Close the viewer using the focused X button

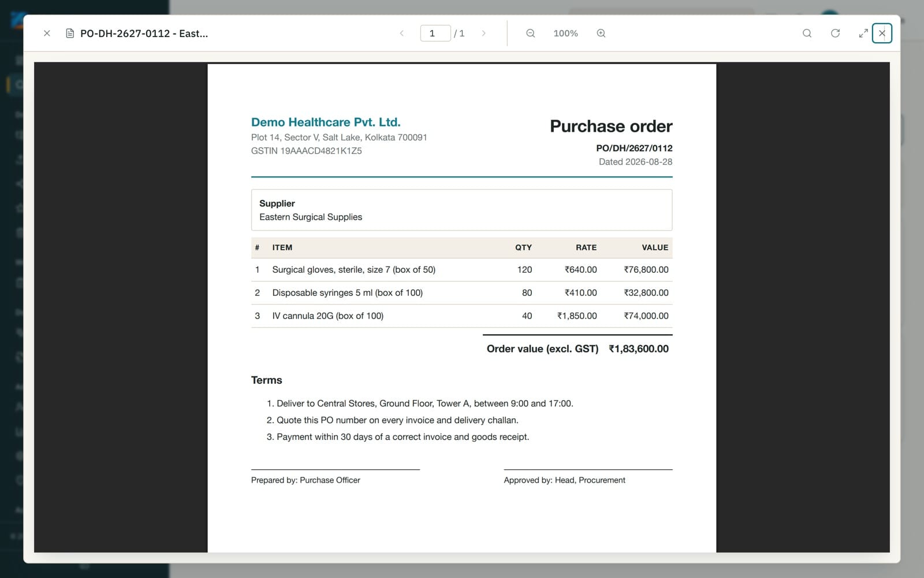(x=882, y=34)
